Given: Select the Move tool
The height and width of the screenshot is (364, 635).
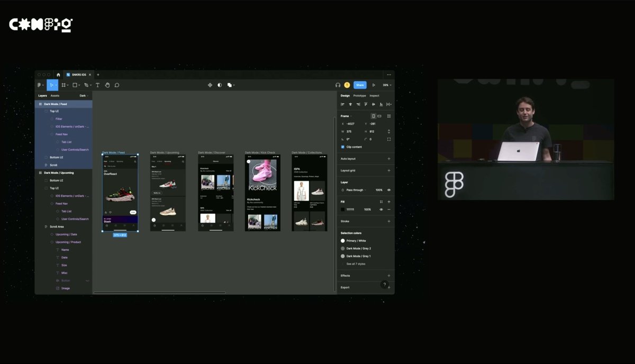Looking at the screenshot, I should pyautogui.click(x=51, y=85).
